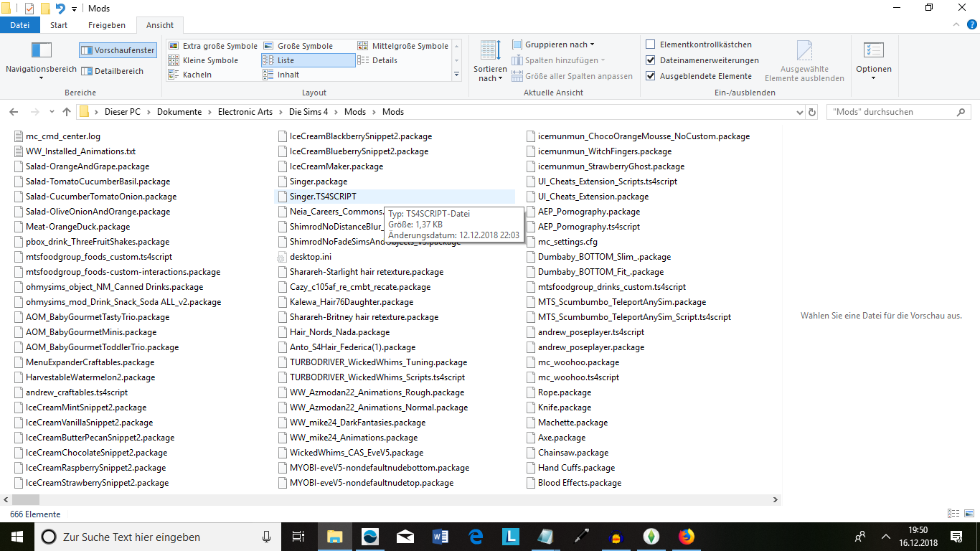
Task: Click Electronic Arts in the address path
Action: [245, 112]
